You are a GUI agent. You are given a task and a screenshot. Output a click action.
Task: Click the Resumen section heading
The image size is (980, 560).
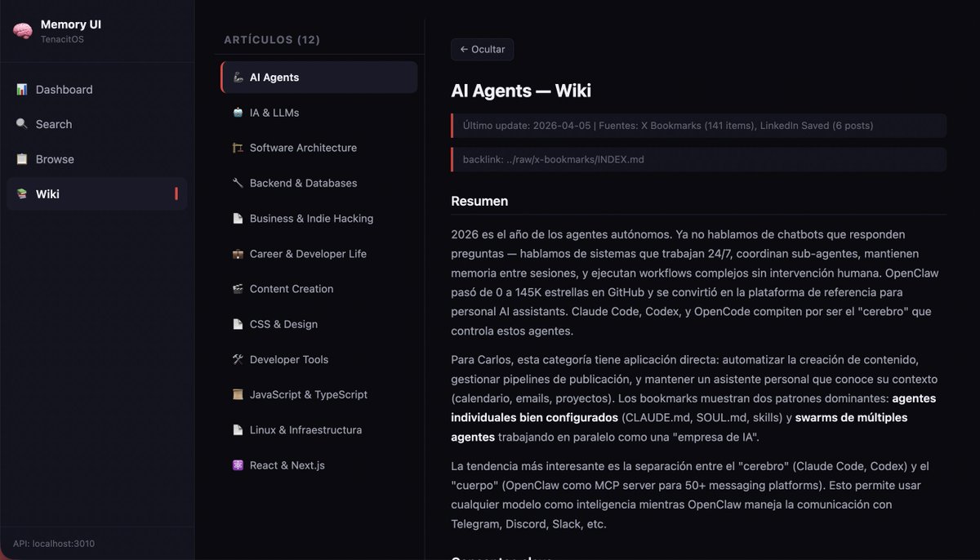[479, 201]
